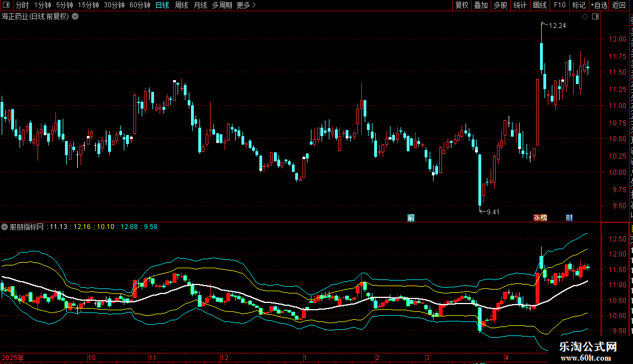Switch to 周线 weekly chart
Viewport: 633px width, 364px height.
pyautogui.click(x=181, y=5)
